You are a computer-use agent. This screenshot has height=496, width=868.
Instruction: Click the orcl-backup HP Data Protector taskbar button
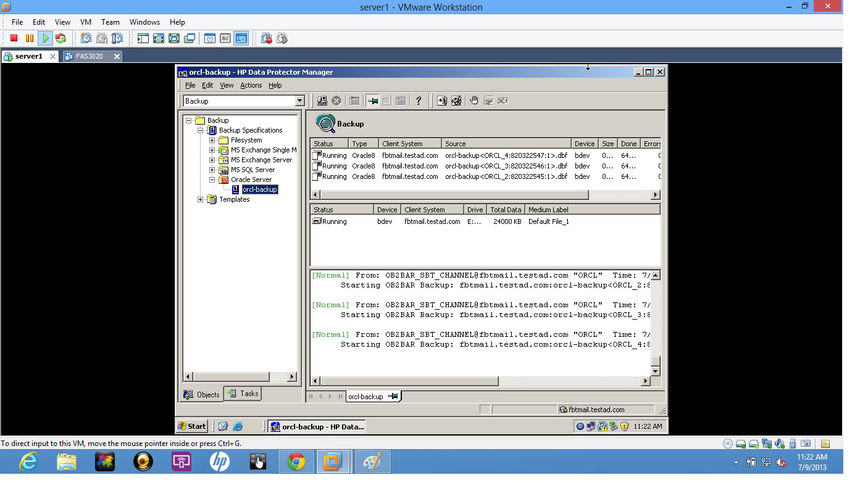point(317,426)
